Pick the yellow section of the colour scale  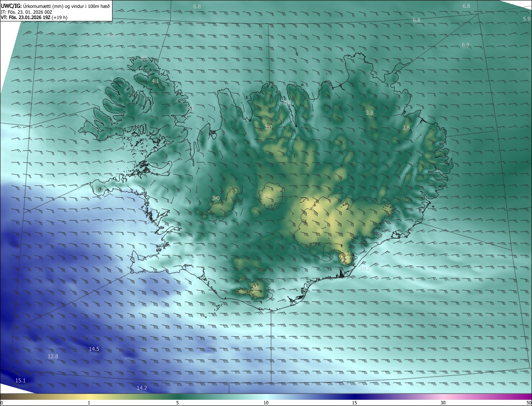coord(89,396)
